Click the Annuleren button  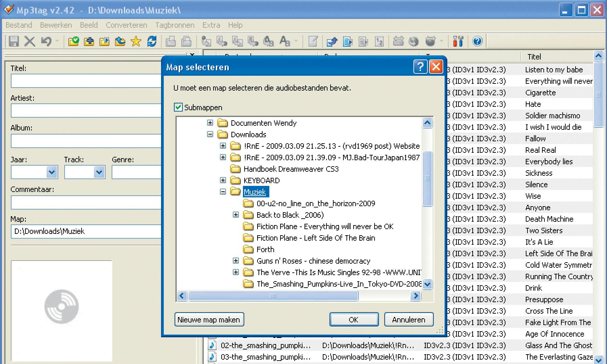point(408,320)
